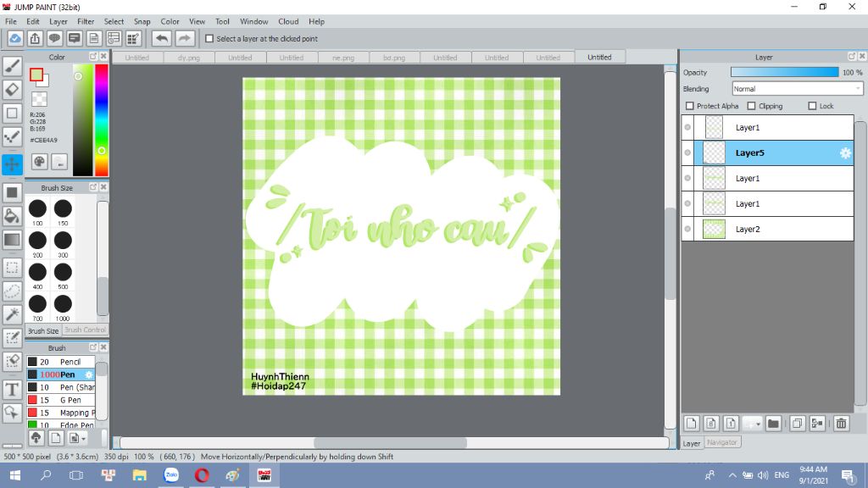Toggle visibility of Layer2

tap(687, 229)
